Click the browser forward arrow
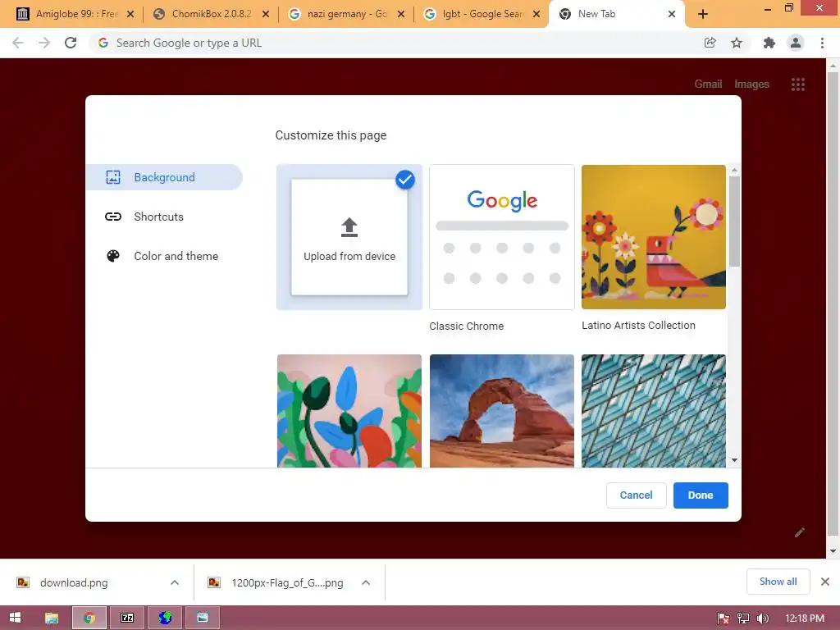The image size is (840, 630). pos(44,43)
